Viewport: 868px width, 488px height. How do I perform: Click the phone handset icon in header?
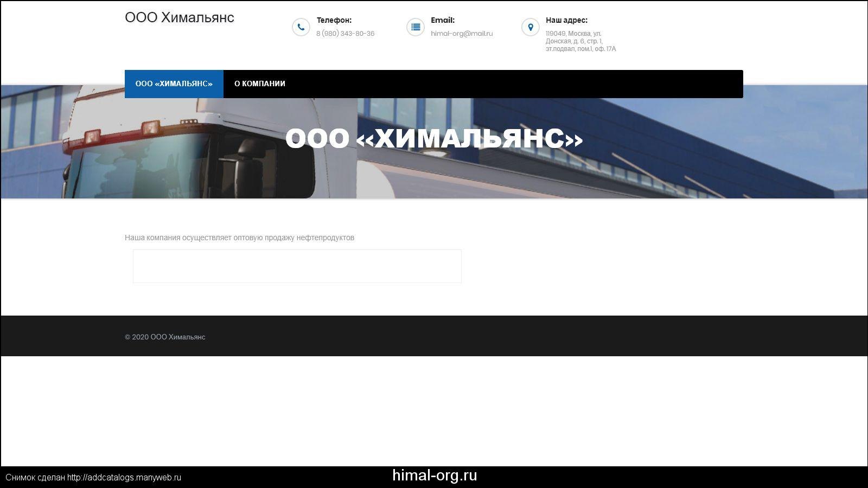pyautogui.click(x=301, y=27)
